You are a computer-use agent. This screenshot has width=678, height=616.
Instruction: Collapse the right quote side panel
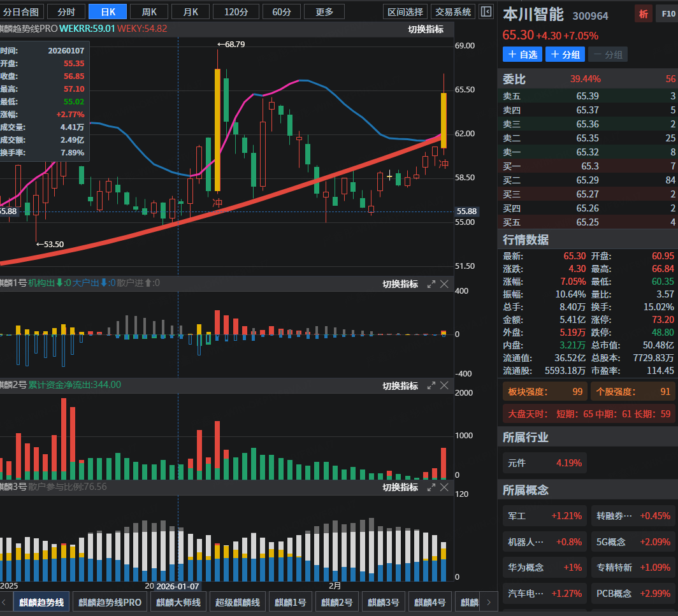point(486,11)
